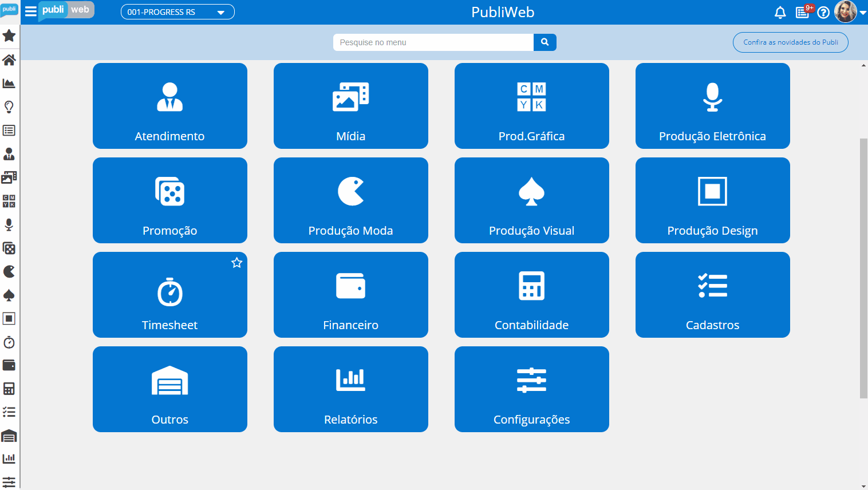The image size is (868, 490).
Task: Open Relatórios bar chart icon in sidebar
Action: 9,459
